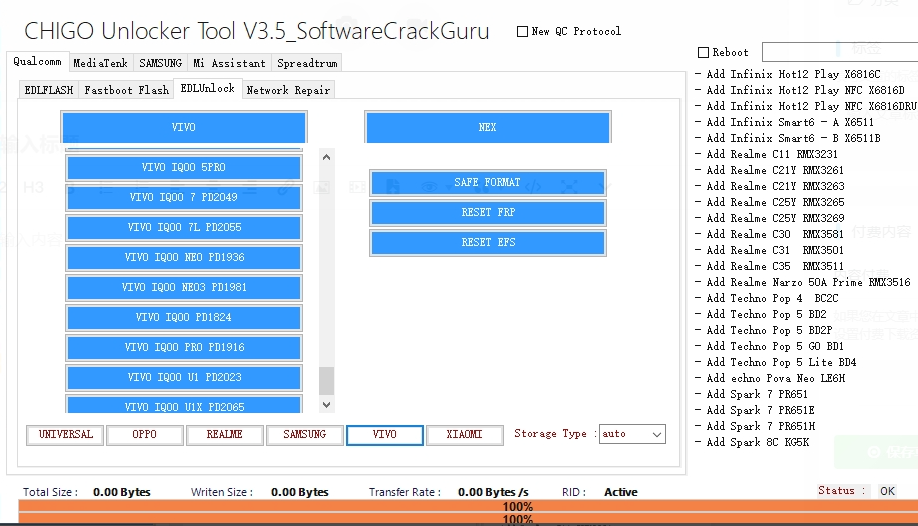Select VIVO IQOO U1 PD2023 model
Viewport: 918px width, 526px height.
pyautogui.click(x=184, y=377)
